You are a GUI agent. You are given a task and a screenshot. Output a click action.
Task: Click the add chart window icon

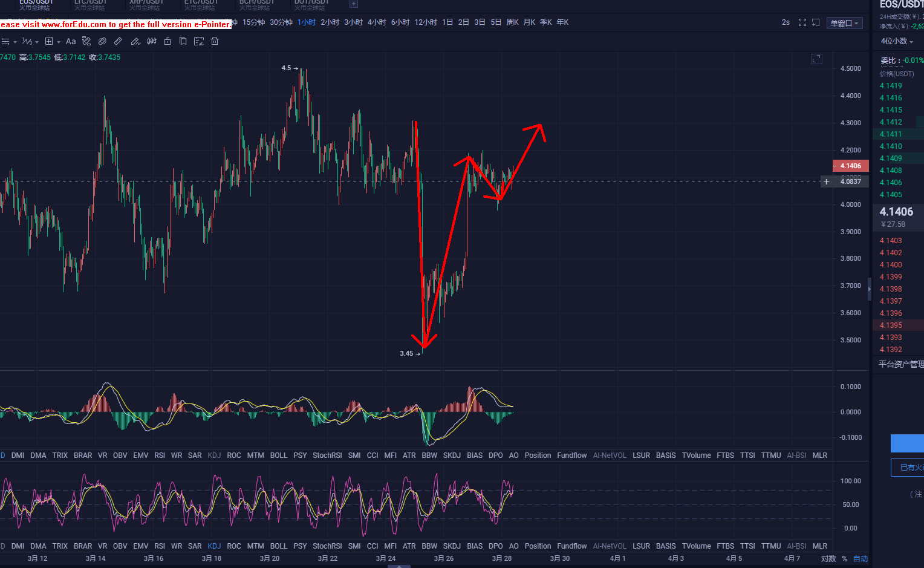pos(816,22)
